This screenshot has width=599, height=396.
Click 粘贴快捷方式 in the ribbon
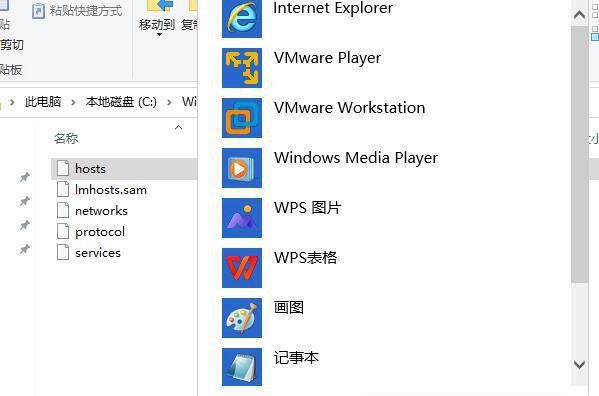[x=86, y=11]
